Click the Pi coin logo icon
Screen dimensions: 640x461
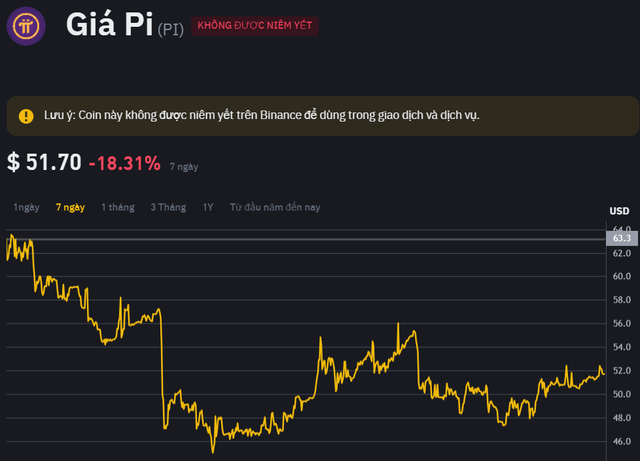click(x=27, y=26)
